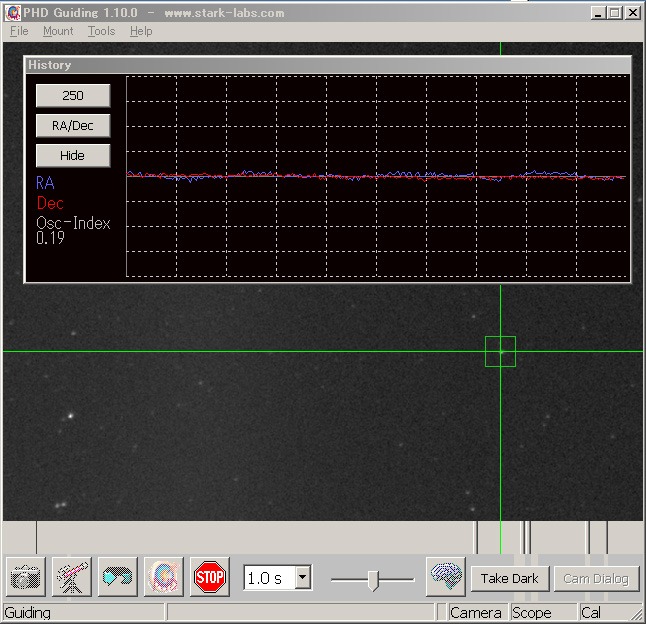Click the Osc-Index 0.19 readout
646x624 pixels.
click(x=73, y=231)
